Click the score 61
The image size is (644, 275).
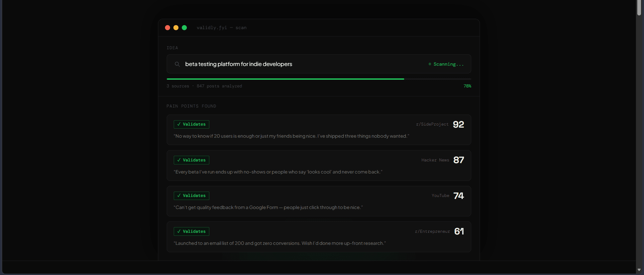click(459, 231)
